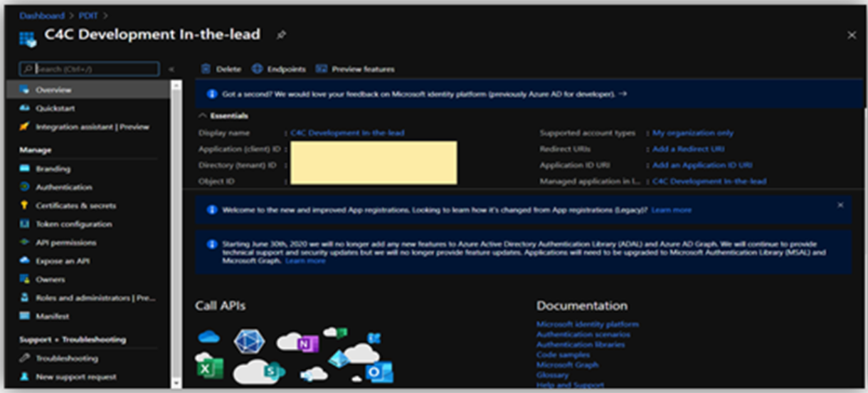Viewport: 868px width, 393px height.
Task: Click the Roles and administrators icon
Action: coord(24,298)
